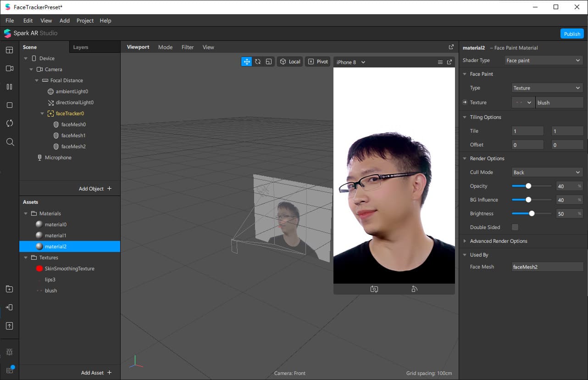The height and width of the screenshot is (380, 588).
Task: Click the Publish button
Action: pos(572,34)
